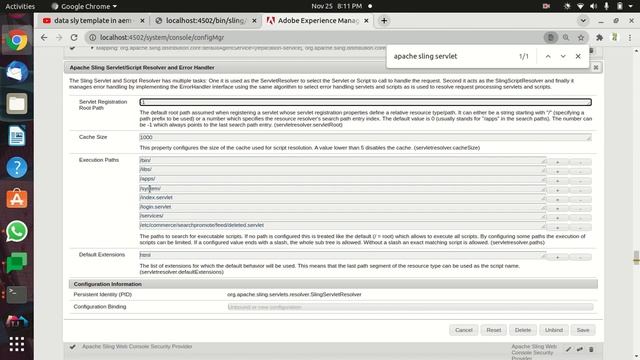Remove the /services/ execution path

pos(580,218)
